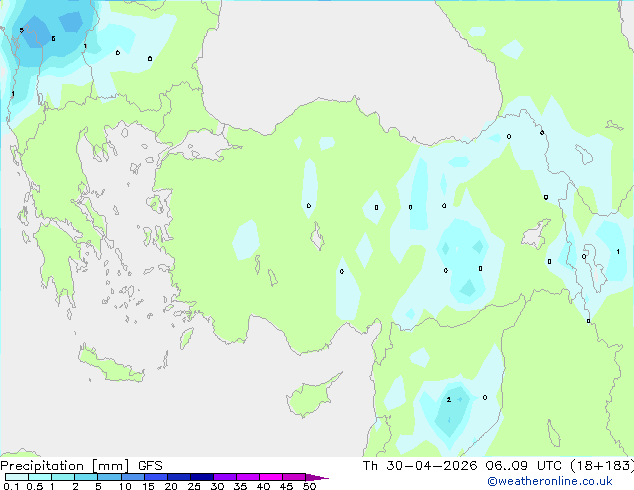Click the legend value label '0.5'
This screenshot has height=490, width=634.
[x=35, y=486]
